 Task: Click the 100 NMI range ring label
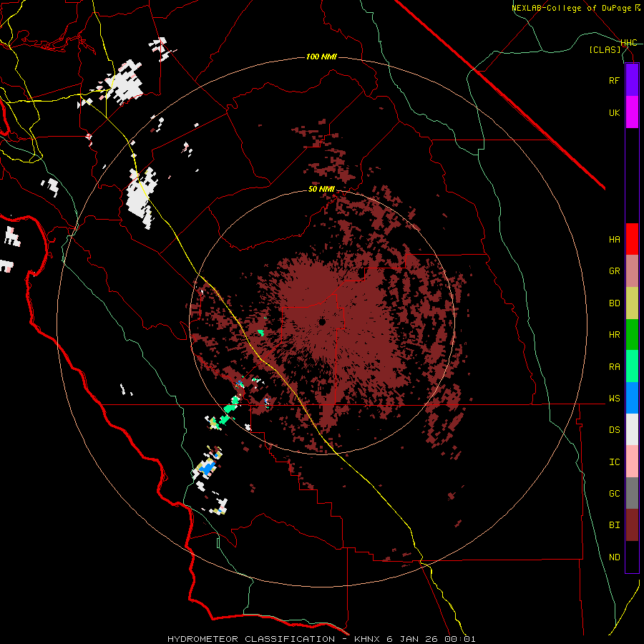(321, 57)
